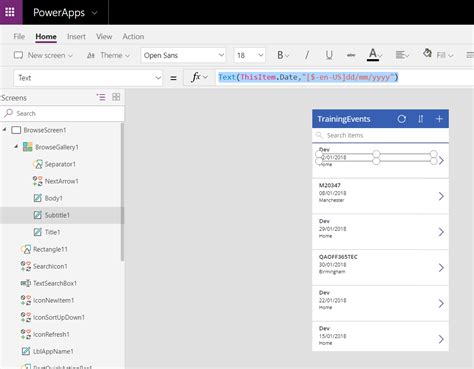Open the app launcher waffle icon

10,12
